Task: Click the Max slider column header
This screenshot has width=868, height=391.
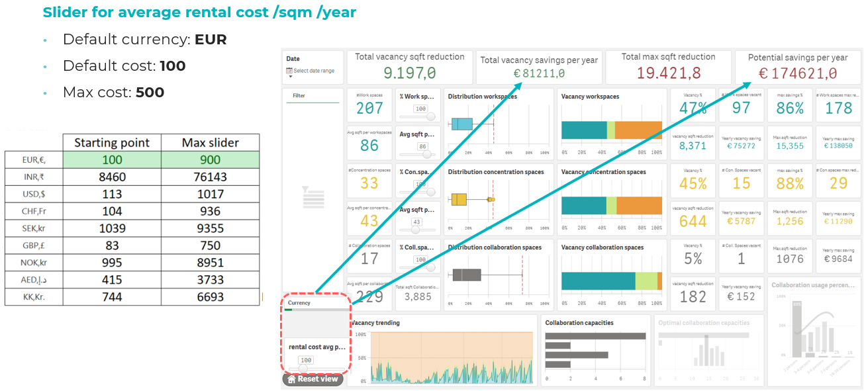Action: [211, 142]
